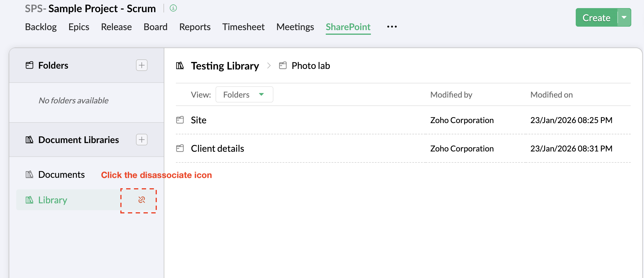Image resolution: width=644 pixels, height=278 pixels.
Task: Click the project info icon beside title
Action: (x=173, y=8)
